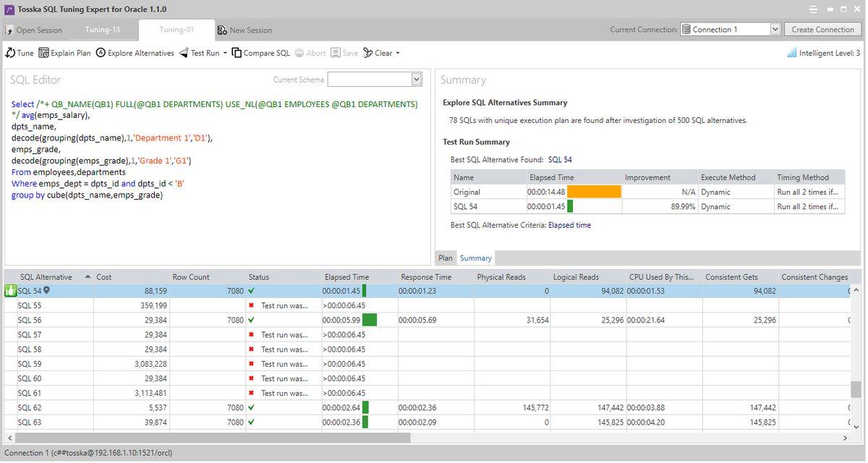The image size is (868, 463).
Task: Select the SQL 57 row
Action: click(x=427, y=335)
